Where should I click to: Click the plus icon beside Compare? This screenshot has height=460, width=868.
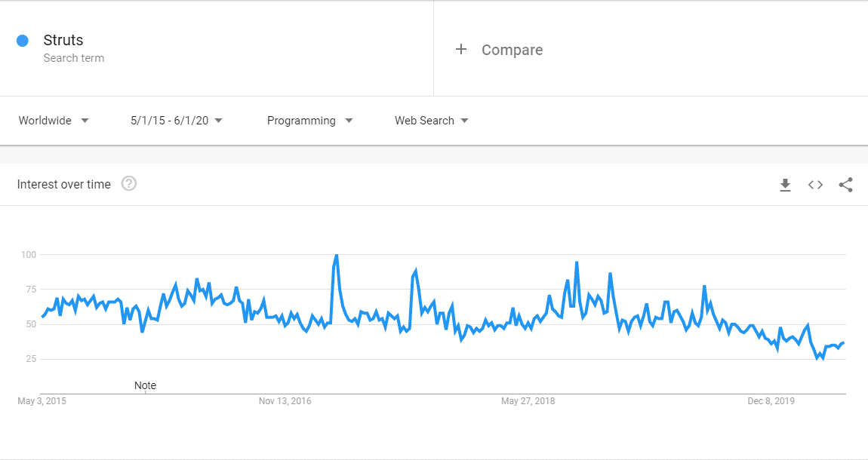click(x=461, y=49)
